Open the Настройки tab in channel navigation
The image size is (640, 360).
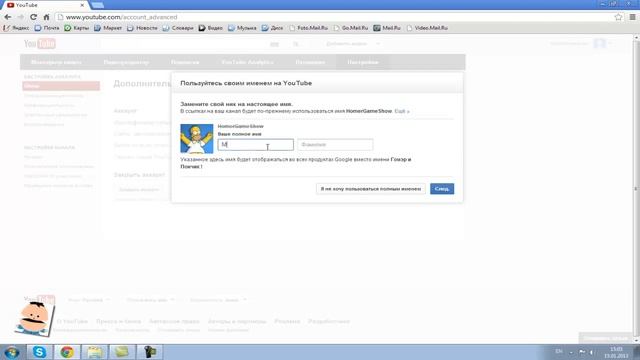363,62
